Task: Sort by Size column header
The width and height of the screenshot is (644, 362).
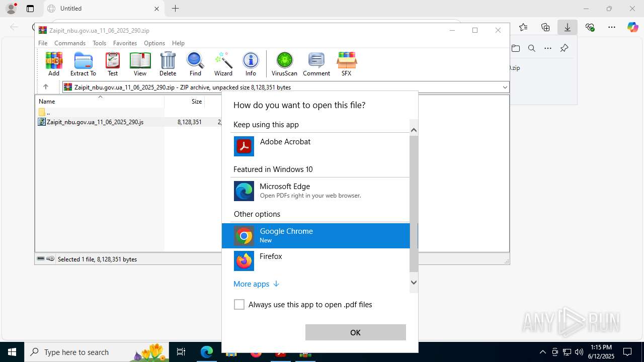Action: point(184,101)
